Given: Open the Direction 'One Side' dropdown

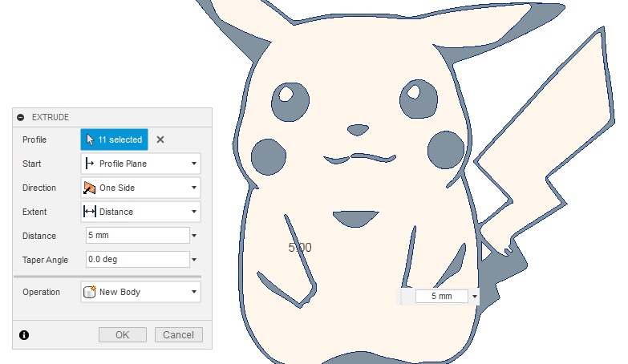Looking at the screenshot, I should tap(140, 188).
